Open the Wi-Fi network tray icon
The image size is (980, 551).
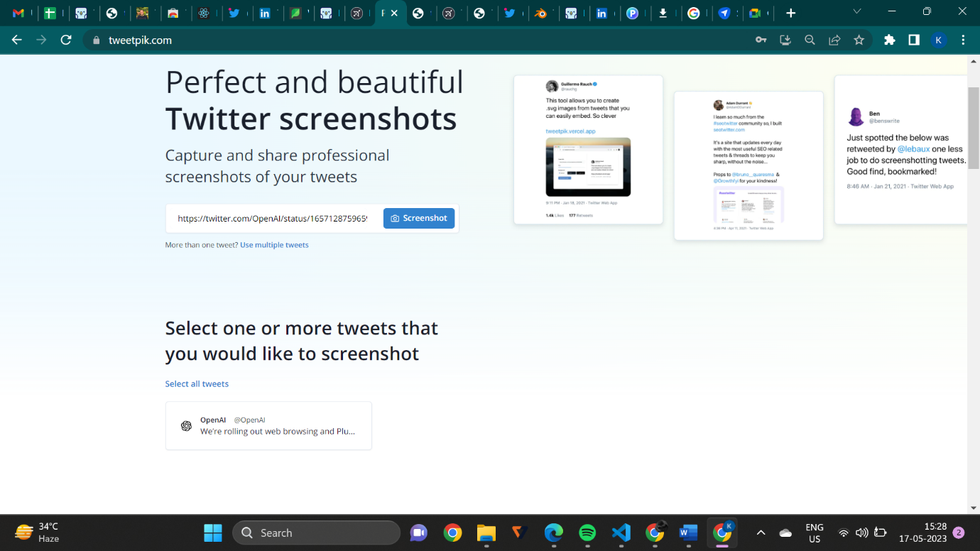pyautogui.click(x=844, y=533)
